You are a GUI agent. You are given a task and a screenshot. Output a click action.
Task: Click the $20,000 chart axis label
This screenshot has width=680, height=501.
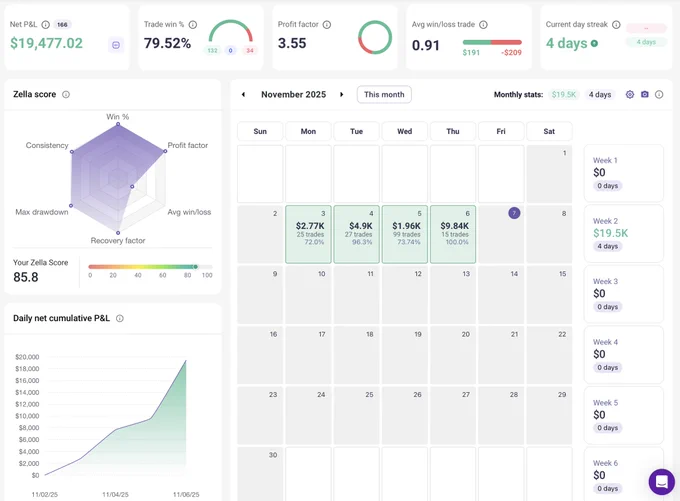tap(27, 357)
